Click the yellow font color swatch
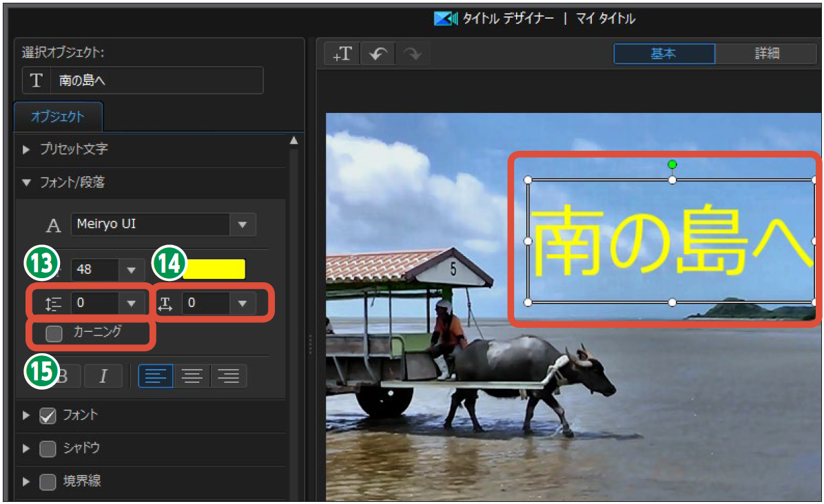Image resolution: width=824 pixels, height=504 pixels. (x=214, y=269)
